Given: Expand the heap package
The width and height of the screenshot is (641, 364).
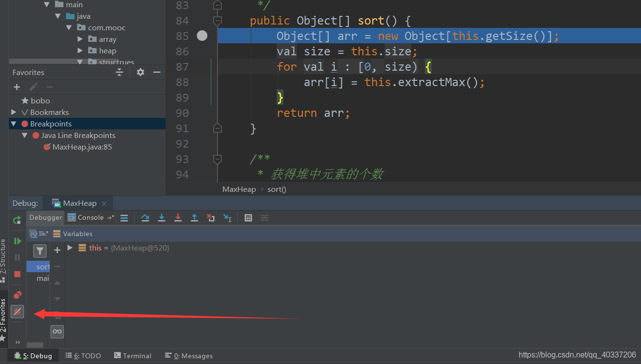Looking at the screenshot, I should click(80, 50).
